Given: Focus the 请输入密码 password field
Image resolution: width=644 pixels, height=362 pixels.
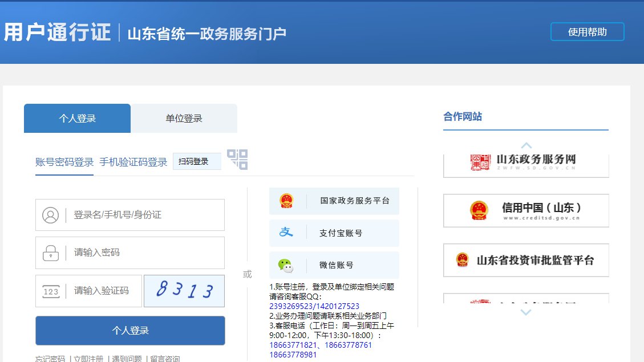Looking at the screenshot, I should [x=145, y=253].
